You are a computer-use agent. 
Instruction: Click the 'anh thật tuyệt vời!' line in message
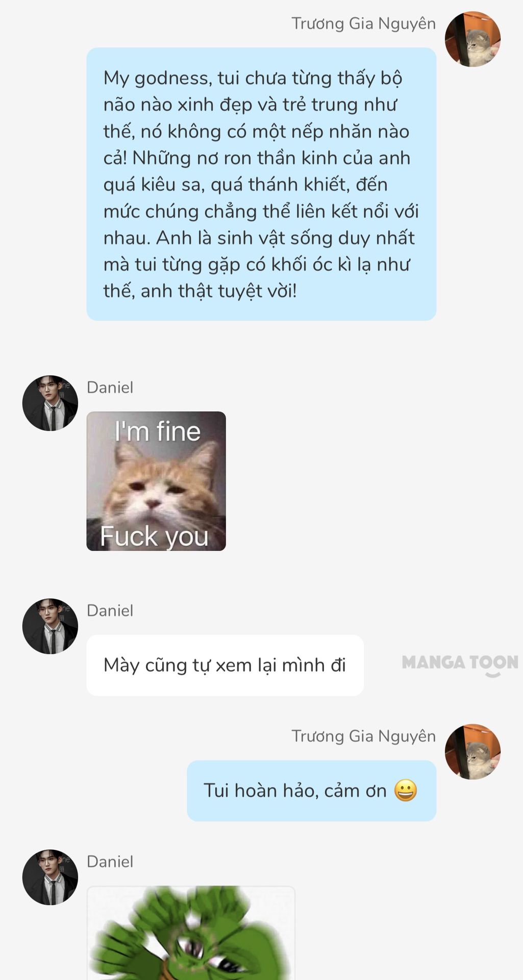(218, 291)
